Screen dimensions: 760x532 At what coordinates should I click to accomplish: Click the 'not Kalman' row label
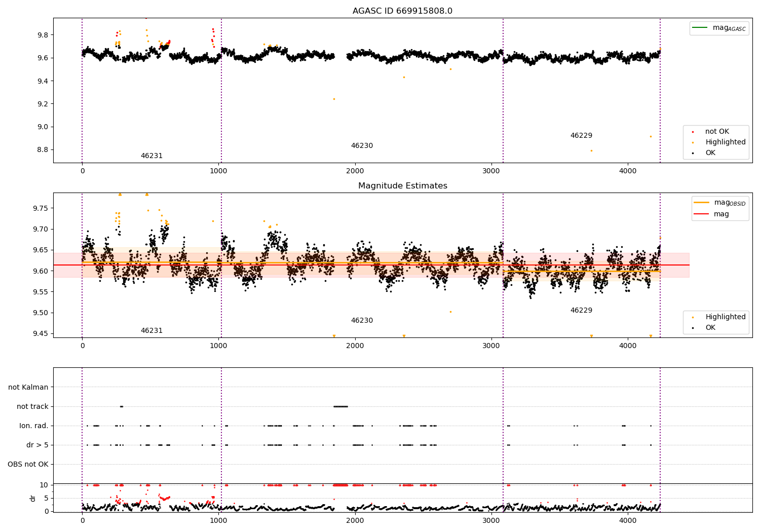click(28, 387)
